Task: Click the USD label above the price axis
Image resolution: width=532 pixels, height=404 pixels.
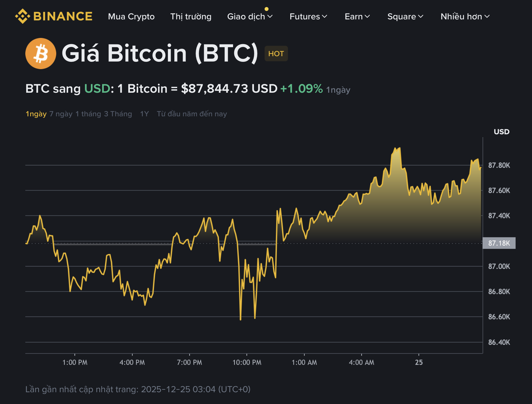Action: coord(502,132)
